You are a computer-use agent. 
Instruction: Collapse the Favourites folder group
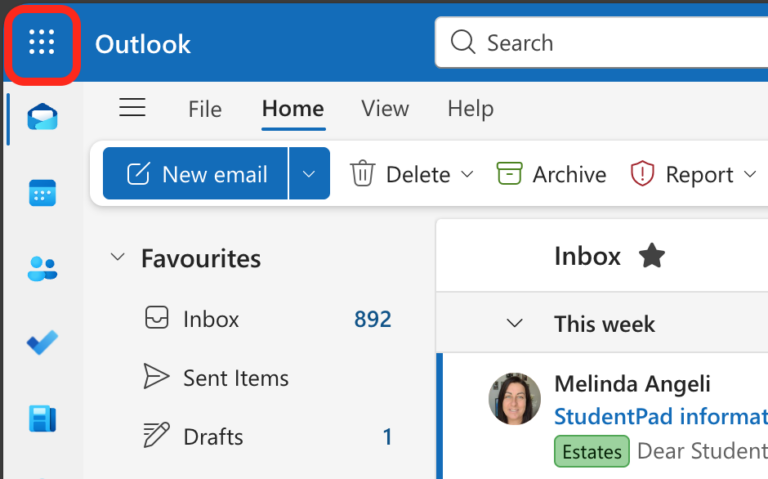point(118,258)
